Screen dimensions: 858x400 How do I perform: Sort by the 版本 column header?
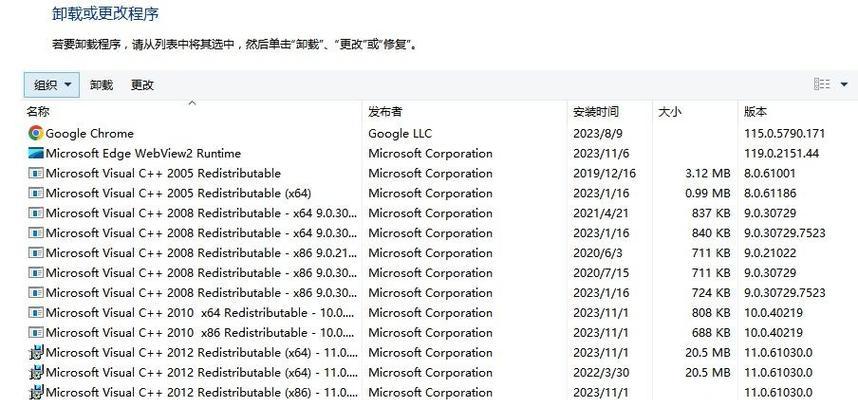point(755,112)
